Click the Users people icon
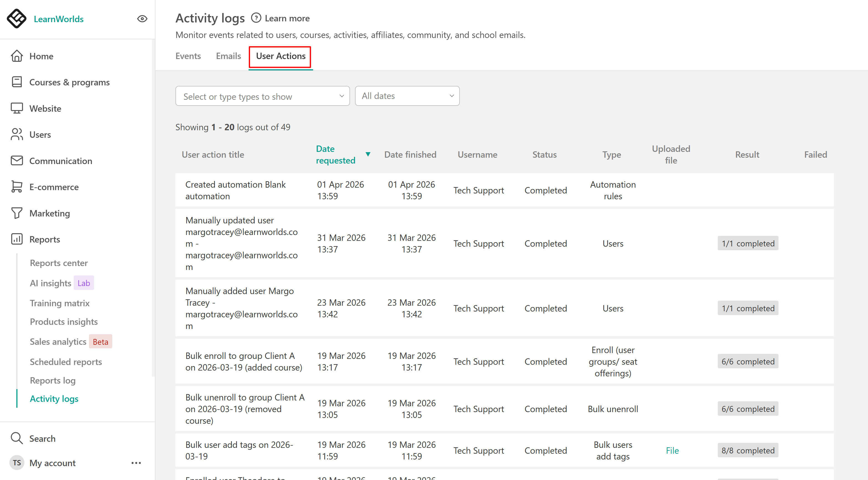The width and height of the screenshot is (868, 480). [x=17, y=134]
